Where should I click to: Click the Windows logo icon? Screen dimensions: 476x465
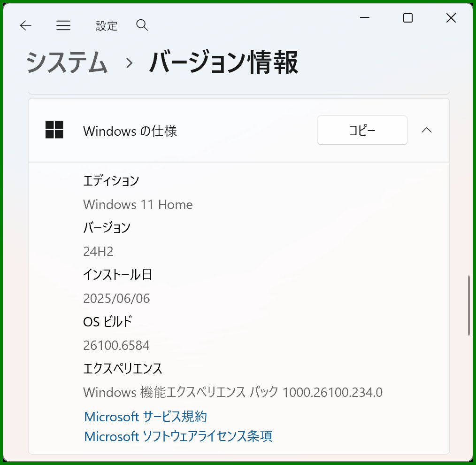[x=54, y=130]
